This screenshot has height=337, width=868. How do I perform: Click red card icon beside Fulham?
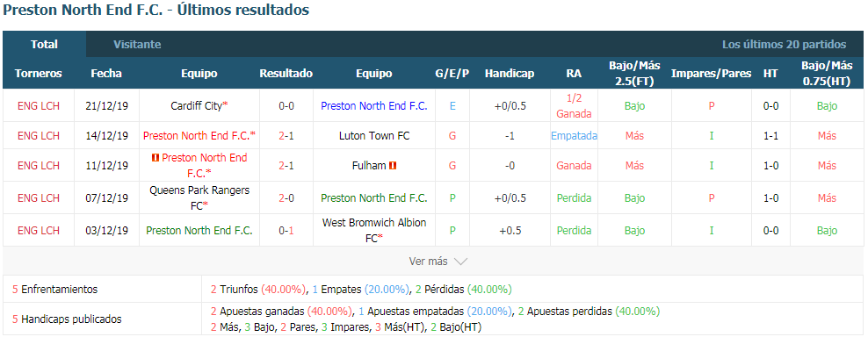[393, 166]
